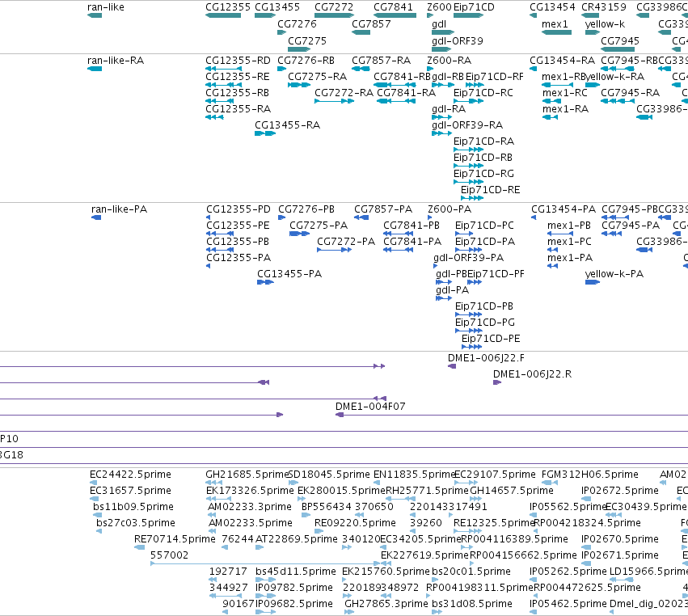Click the CG7275 gene label
This screenshot has width=688, height=616.
click(x=307, y=41)
